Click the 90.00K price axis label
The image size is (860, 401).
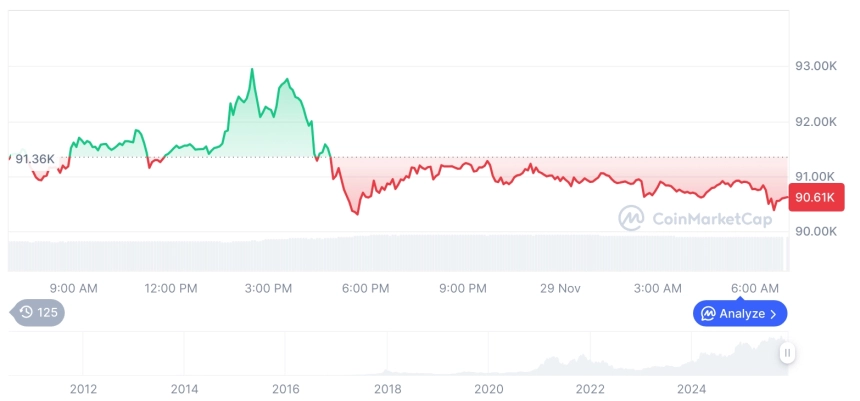815,231
